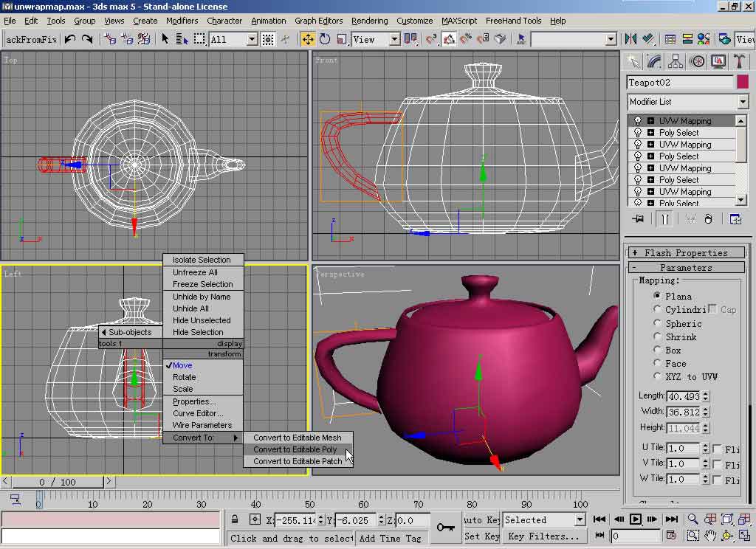Select the Spherical mapping radio button
Image resolution: width=756 pixels, height=549 pixels.
[x=657, y=323]
